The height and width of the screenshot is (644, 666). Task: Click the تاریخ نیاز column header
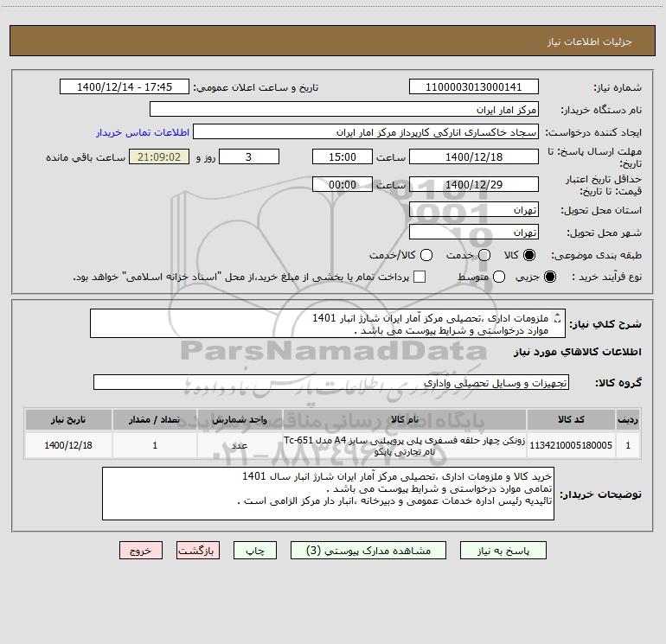coord(68,419)
